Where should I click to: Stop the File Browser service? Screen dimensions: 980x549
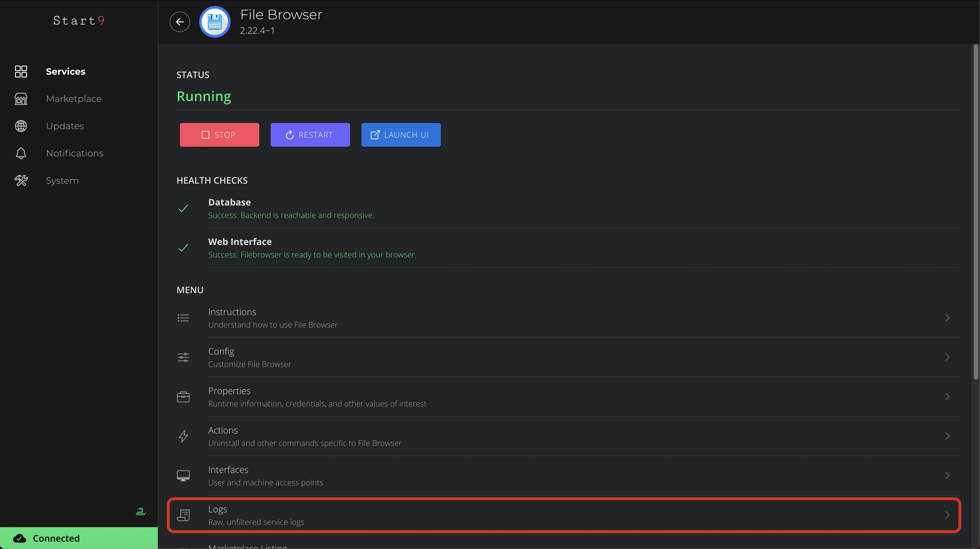point(220,135)
